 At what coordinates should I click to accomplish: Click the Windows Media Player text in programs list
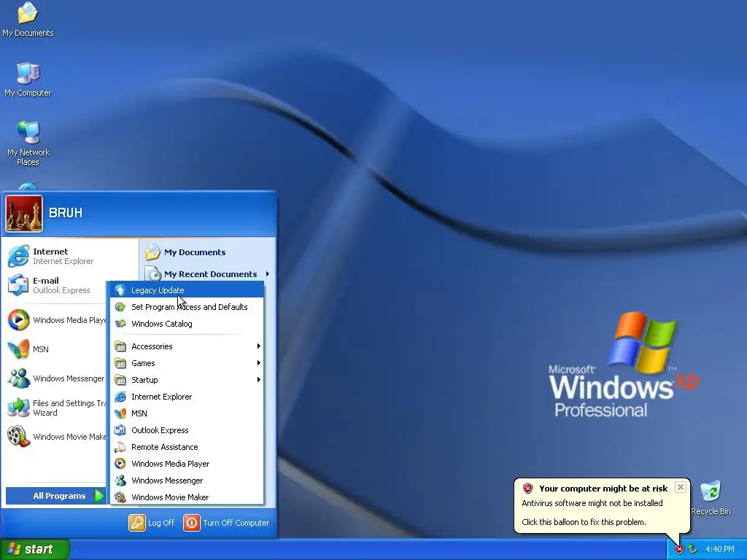[170, 463]
